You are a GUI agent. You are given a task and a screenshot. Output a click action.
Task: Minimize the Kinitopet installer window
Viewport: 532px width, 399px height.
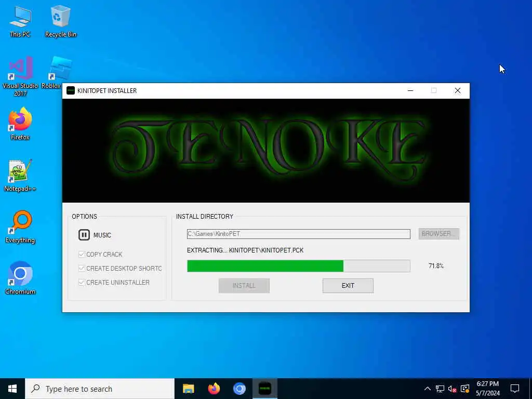410,90
